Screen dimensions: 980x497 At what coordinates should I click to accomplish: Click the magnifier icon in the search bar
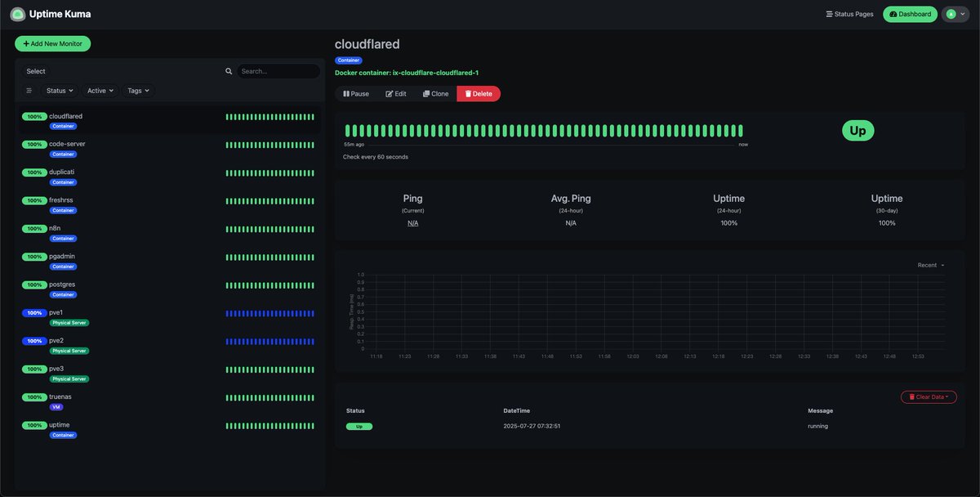[228, 70]
